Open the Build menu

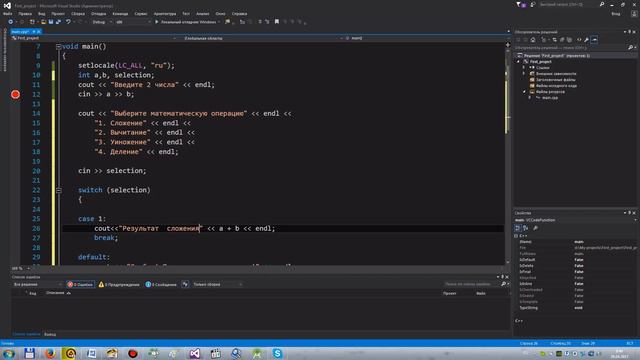78,13
